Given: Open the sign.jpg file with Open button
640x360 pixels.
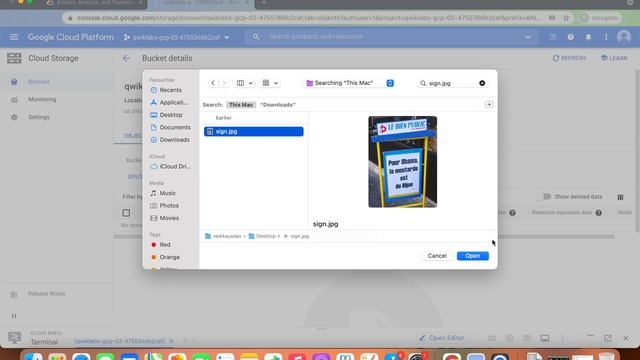Looking at the screenshot, I should click(473, 256).
